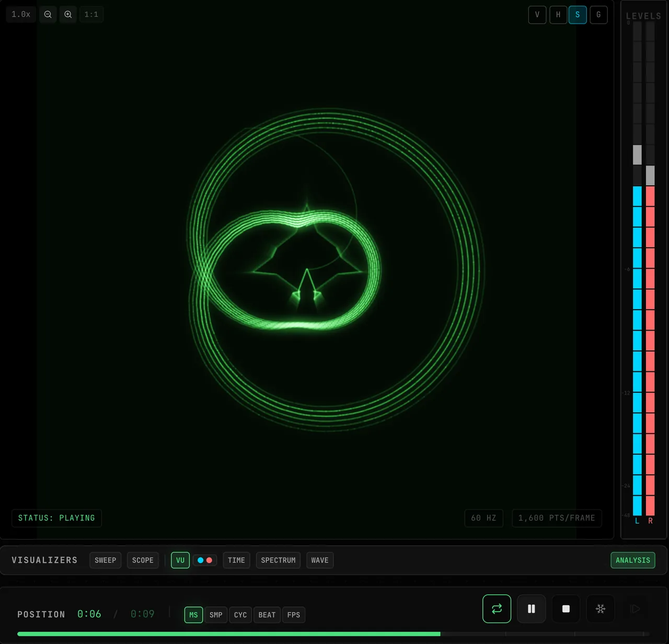Click the zoom out magnifier icon
669x644 pixels.
(x=48, y=15)
